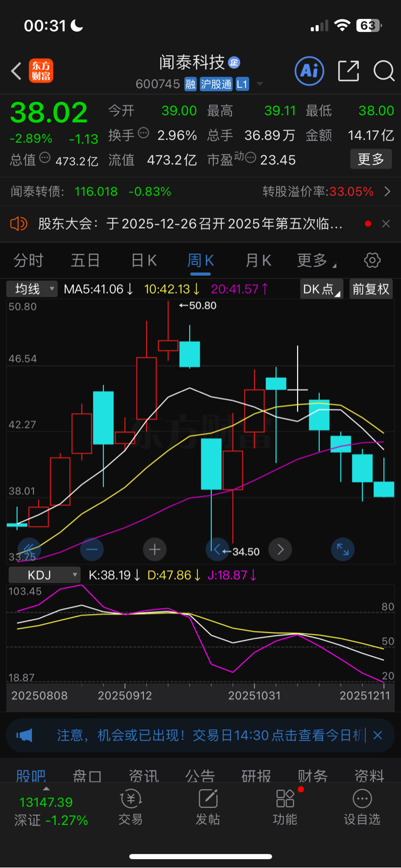Open the 财务 tab

click(x=313, y=776)
